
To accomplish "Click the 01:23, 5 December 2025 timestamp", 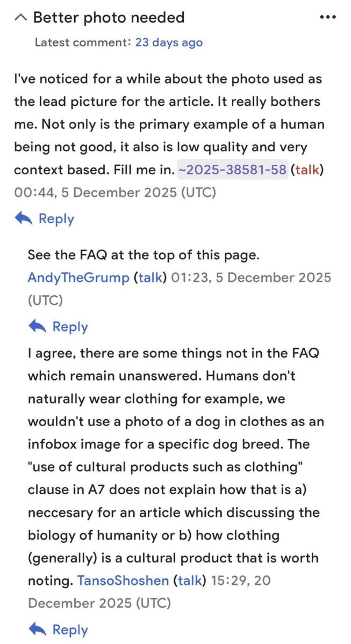I will [251, 277].
